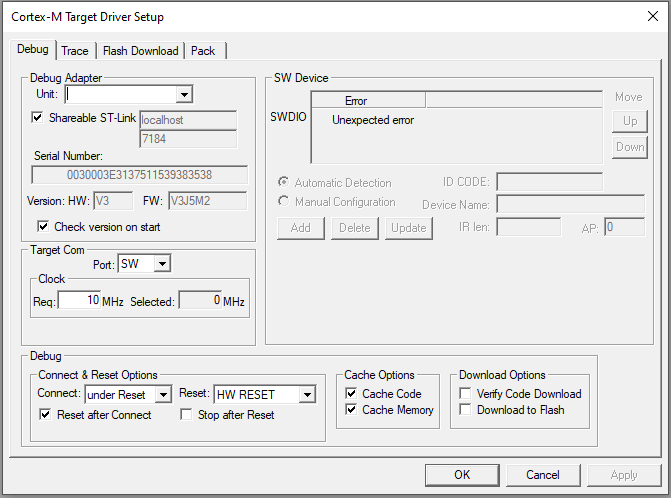Expand the Unit dropdown
Screen dimensions: 671x498
click(x=184, y=95)
